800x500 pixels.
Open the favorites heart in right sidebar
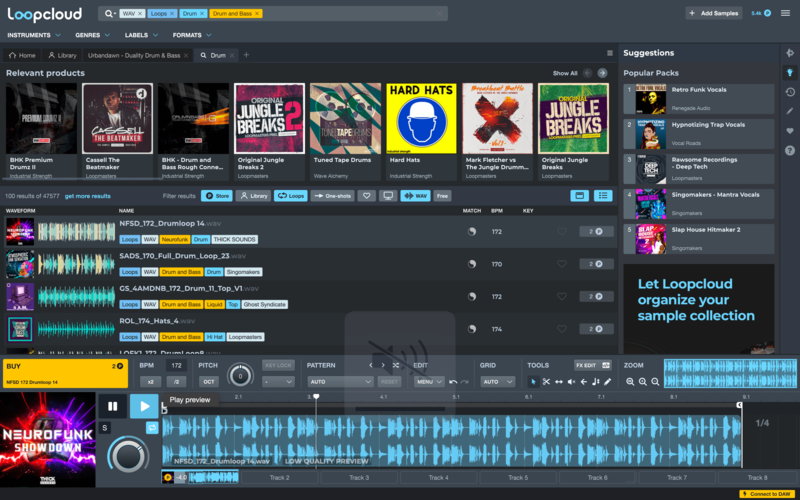(x=790, y=131)
